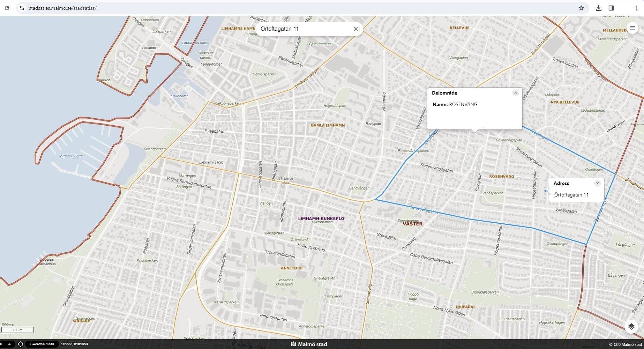644x349 pixels.
Task: Click the 200 m scale bar
Action: pyautogui.click(x=17, y=330)
